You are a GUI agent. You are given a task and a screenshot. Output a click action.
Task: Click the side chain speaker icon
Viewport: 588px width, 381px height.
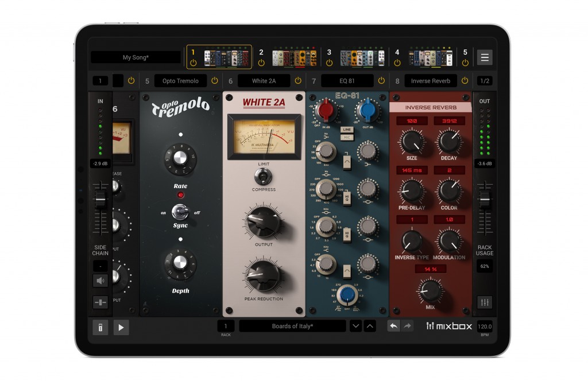point(100,281)
